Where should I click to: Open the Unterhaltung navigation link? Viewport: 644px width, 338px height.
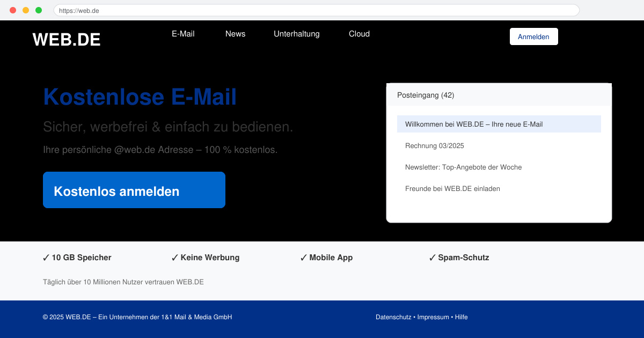pyautogui.click(x=297, y=34)
